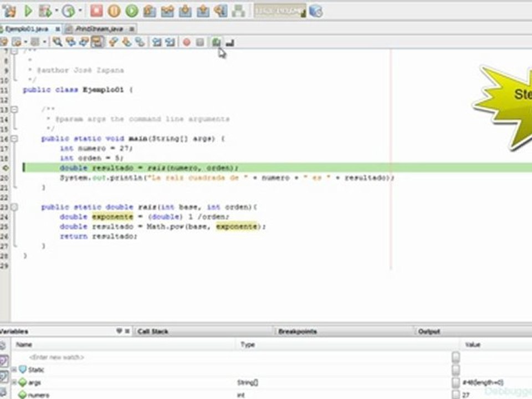This screenshot has height=399, width=532.
Task: Open the Forward navigation dropdown arrow
Action: click(44, 42)
